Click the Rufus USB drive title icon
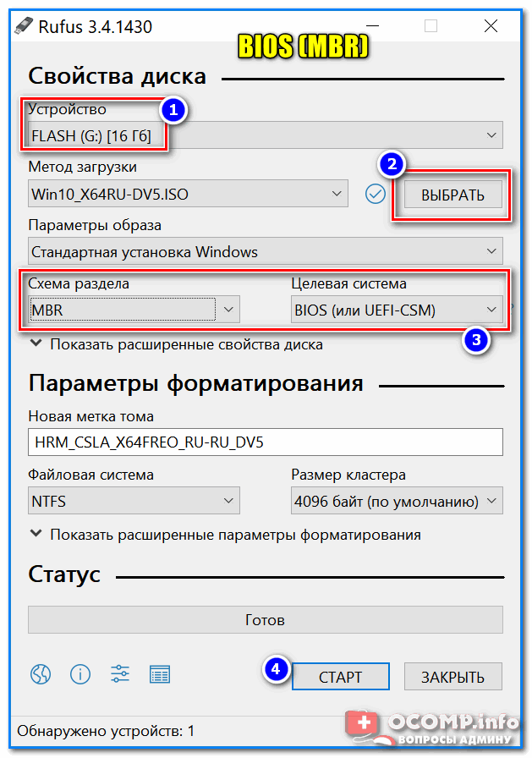Screen dimensions: 532x758 click(23, 26)
